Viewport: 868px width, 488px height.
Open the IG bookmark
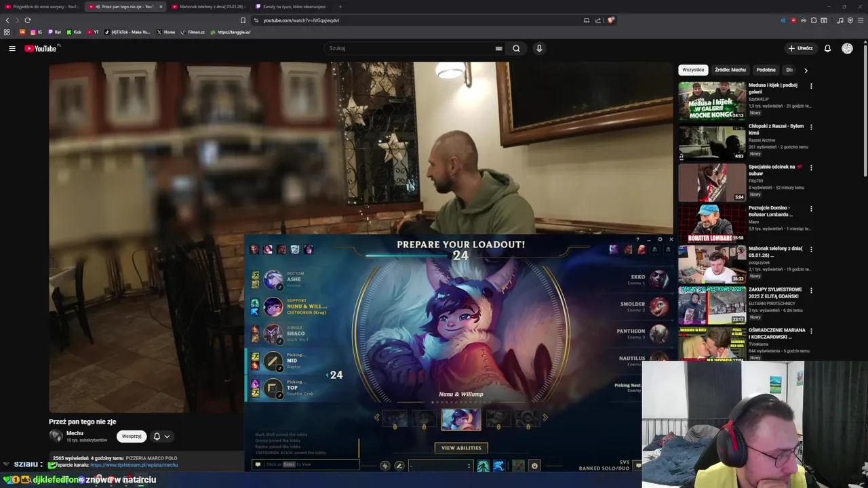36,32
